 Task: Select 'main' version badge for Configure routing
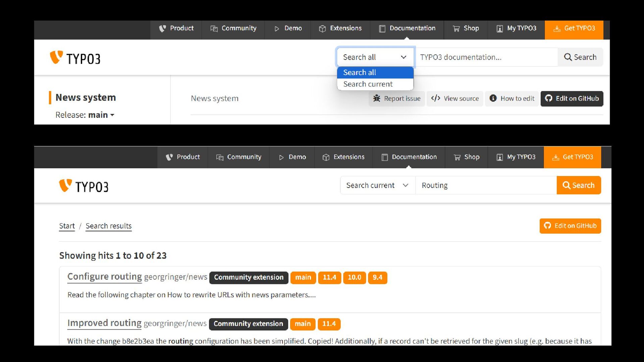coord(303,278)
